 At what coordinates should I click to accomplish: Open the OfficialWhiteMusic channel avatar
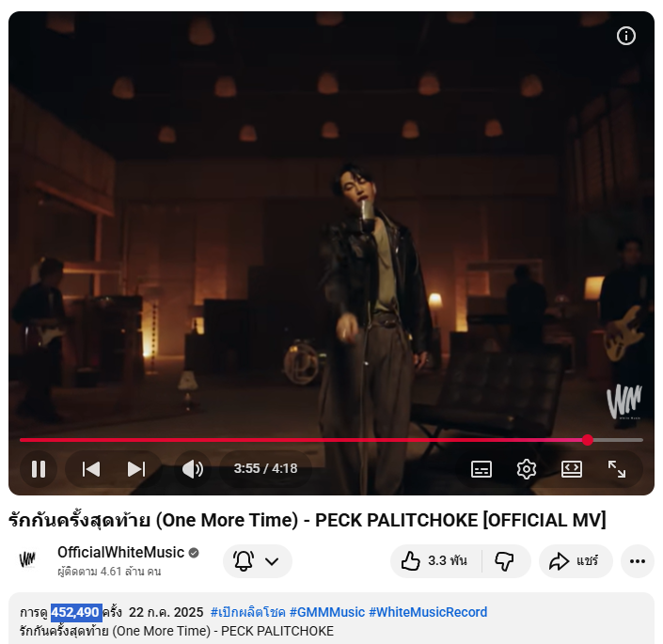pos(28,560)
